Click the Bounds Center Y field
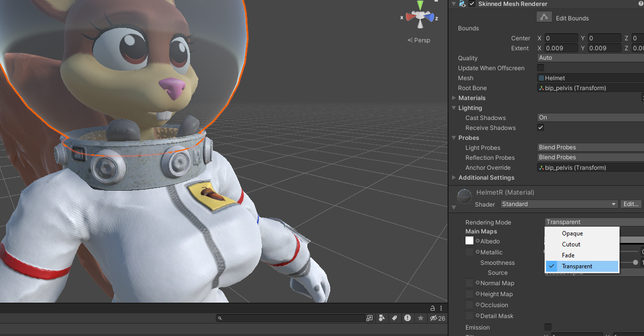Screen dimensions: 644x336 tap(604, 38)
